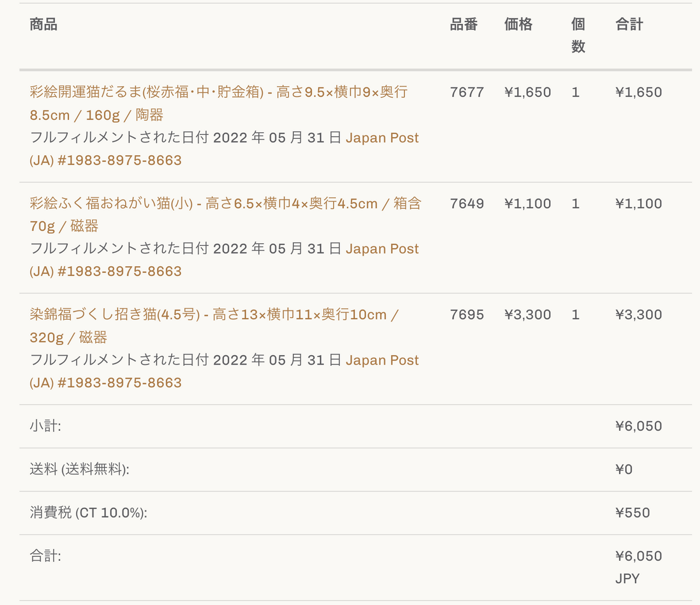Click the ¥1,650 line total in 合計 column

(x=639, y=92)
